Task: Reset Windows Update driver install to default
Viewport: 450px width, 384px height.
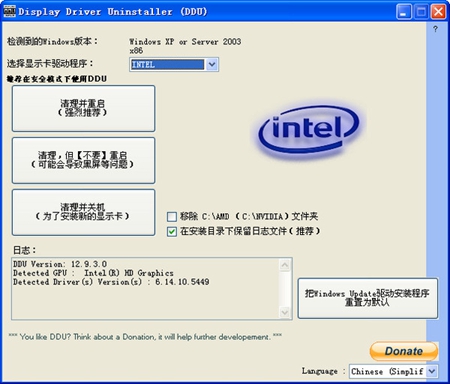Action: coord(368,298)
